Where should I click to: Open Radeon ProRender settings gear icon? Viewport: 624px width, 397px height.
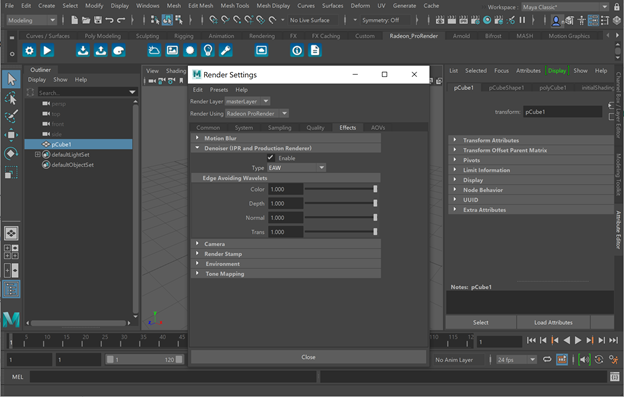click(29, 51)
